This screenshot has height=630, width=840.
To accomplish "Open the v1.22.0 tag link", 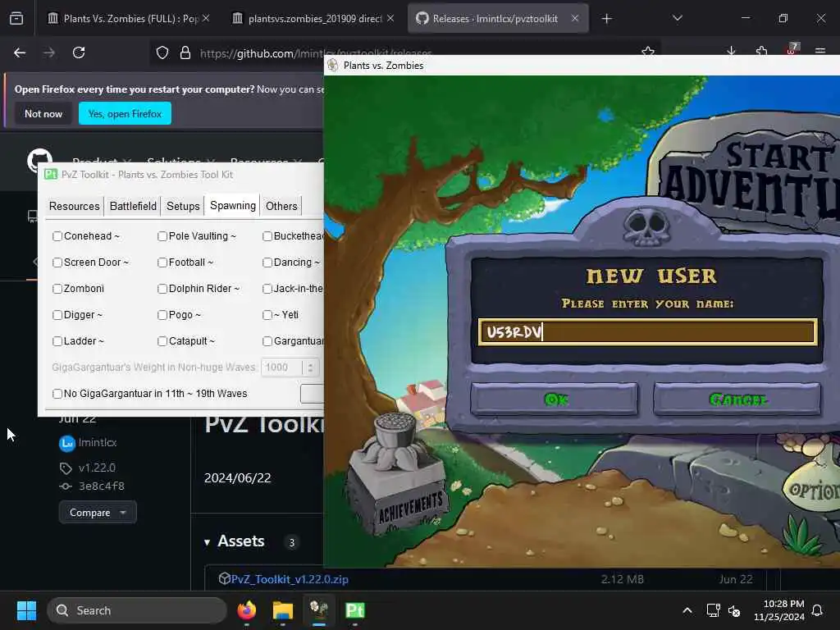I will (97, 468).
